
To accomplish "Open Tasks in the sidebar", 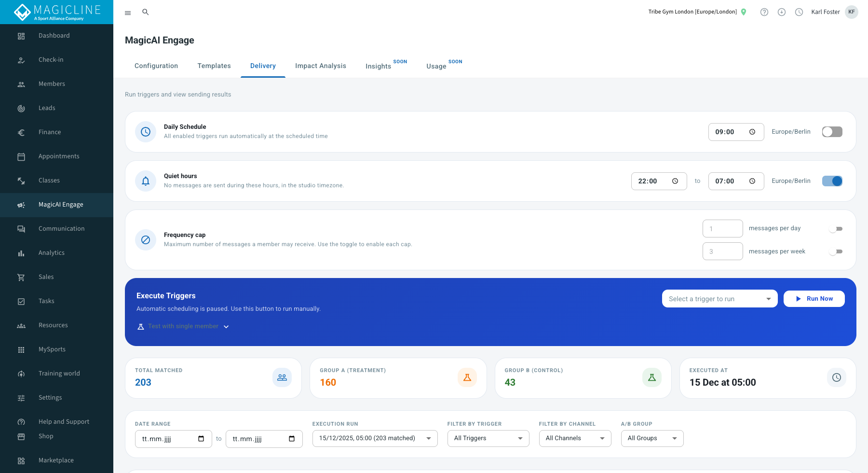I will pos(56,301).
